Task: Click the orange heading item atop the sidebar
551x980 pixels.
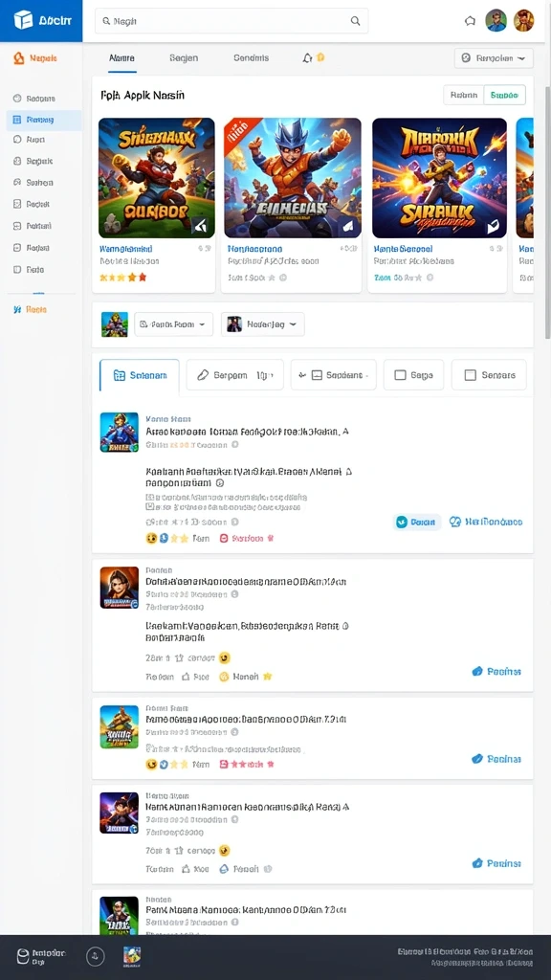Action: 35,58
